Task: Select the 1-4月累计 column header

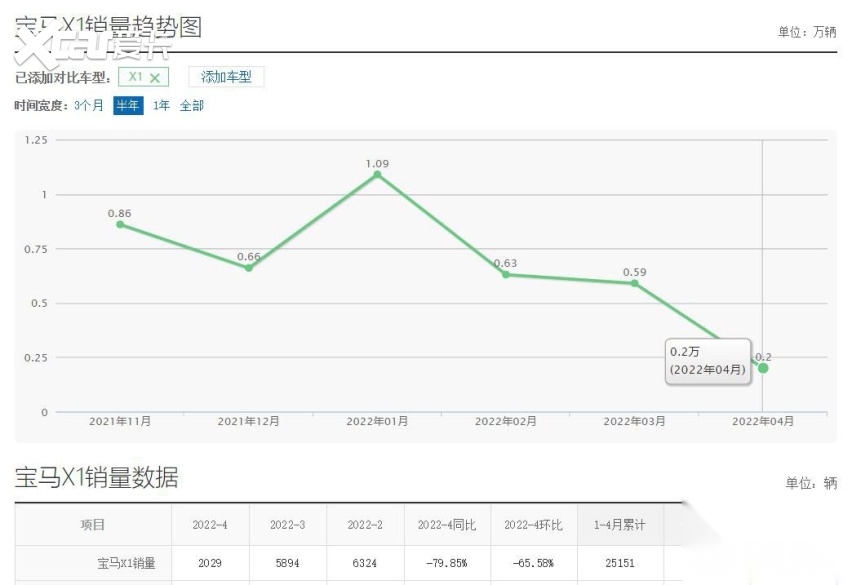Action: click(620, 525)
